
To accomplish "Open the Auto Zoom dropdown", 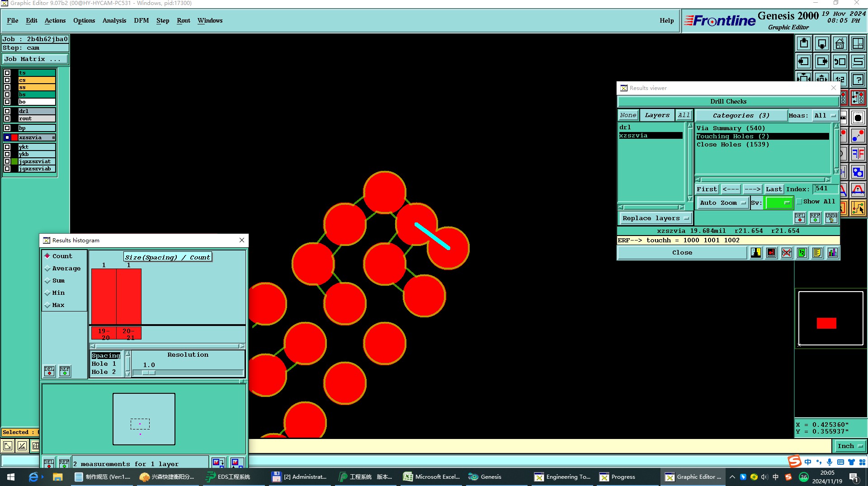I will pos(722,203).
